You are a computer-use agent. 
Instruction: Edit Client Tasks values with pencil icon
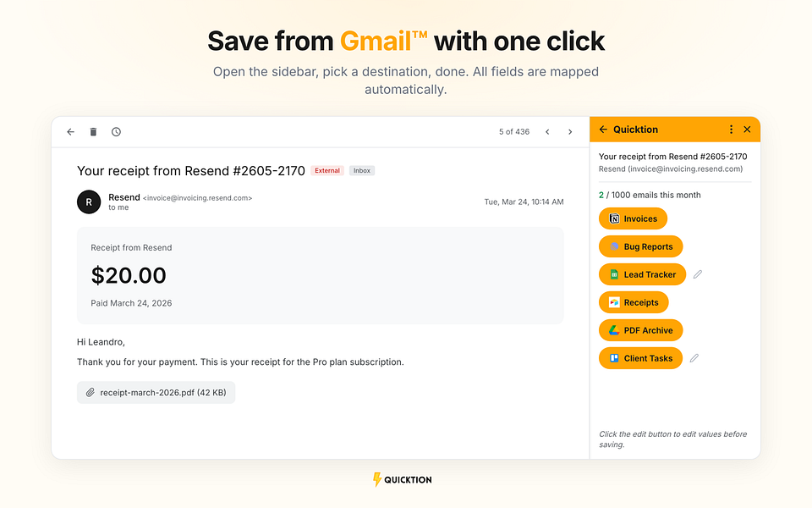[x=694, y=358]
